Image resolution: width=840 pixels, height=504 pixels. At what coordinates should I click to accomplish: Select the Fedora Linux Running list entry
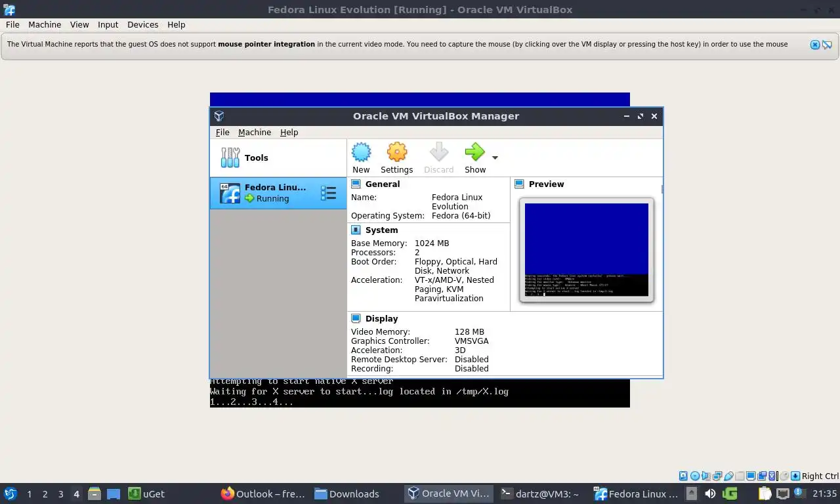(278, 193)
